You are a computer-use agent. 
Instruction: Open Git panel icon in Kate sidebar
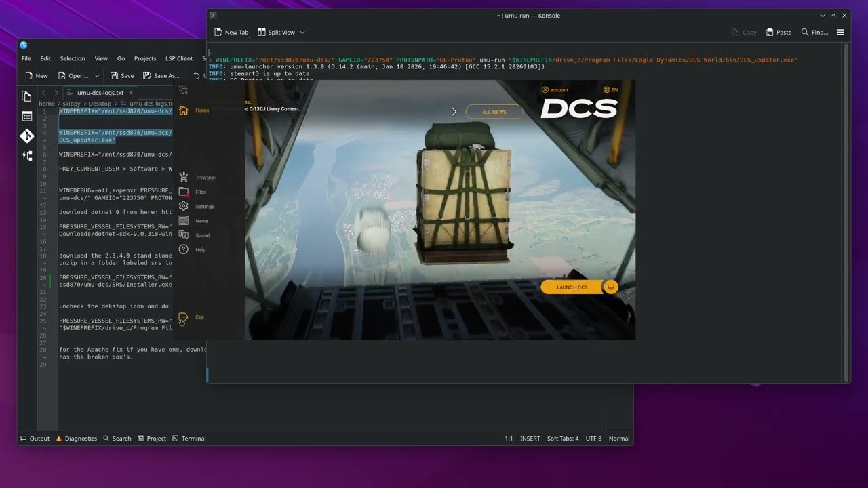click(27, 136)
